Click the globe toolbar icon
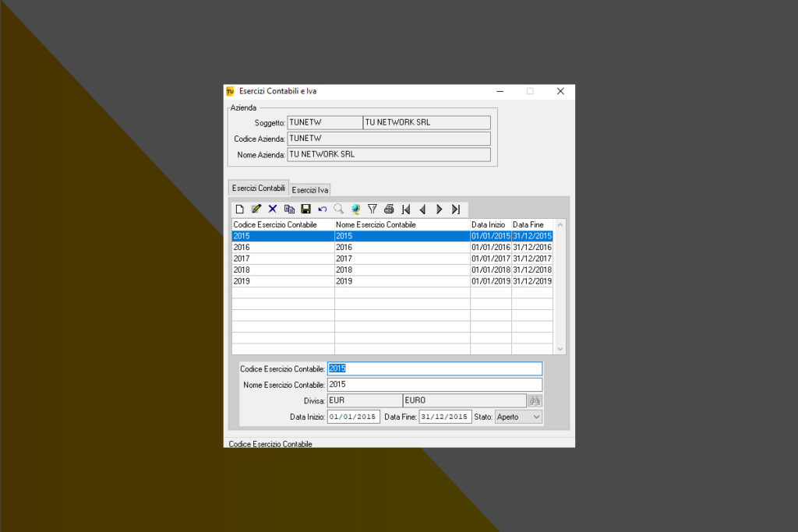The width and height of the screenshot is (798, 532). (355, 209)
